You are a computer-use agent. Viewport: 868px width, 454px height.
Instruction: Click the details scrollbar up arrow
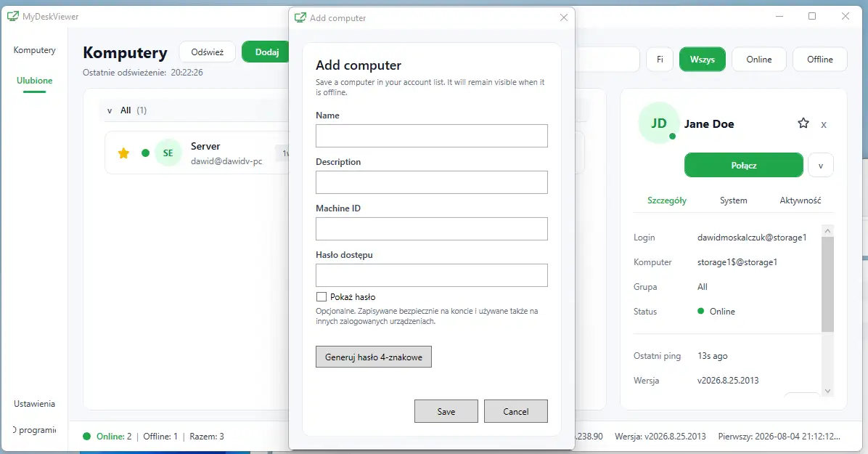click(x=827, y=230)
